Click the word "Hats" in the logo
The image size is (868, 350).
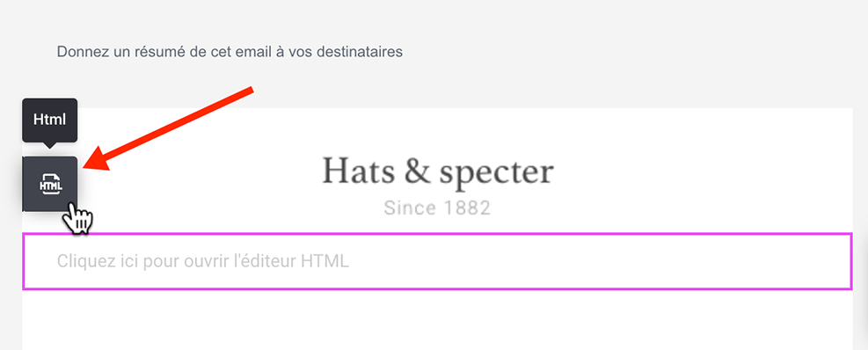tap(359, 170)
